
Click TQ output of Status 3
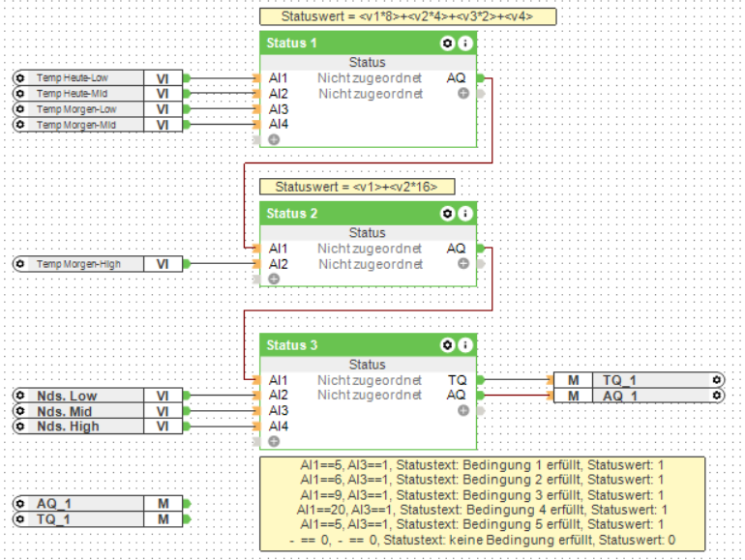point(457,380)
